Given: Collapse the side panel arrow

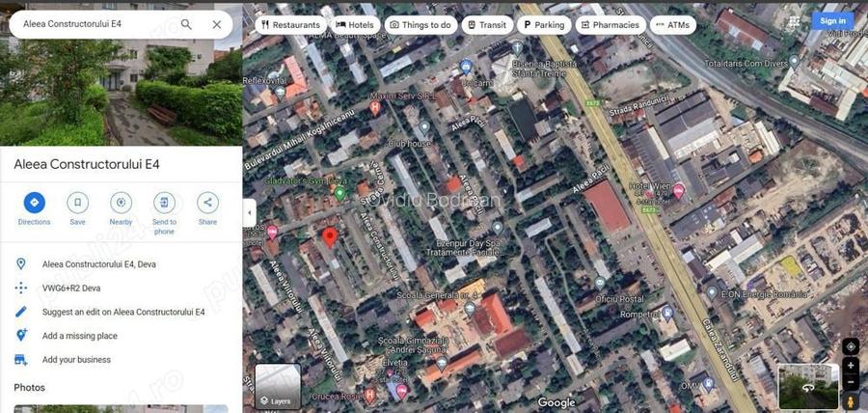Looking at the screenshot, I should [249, 212].
